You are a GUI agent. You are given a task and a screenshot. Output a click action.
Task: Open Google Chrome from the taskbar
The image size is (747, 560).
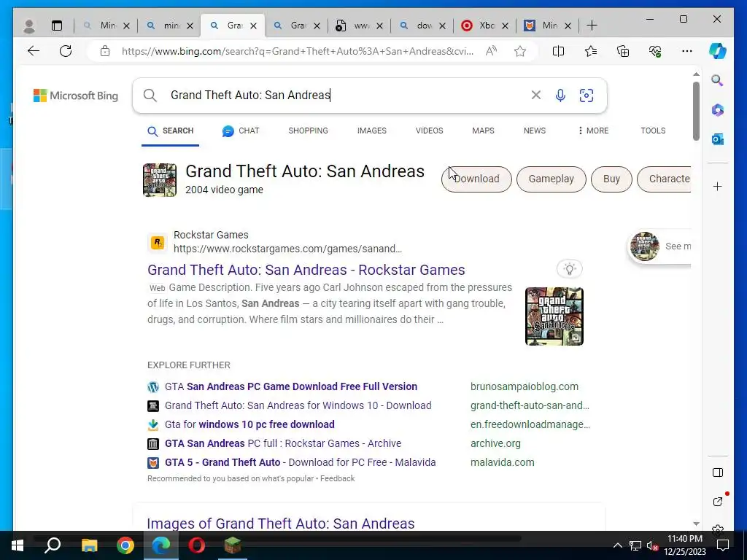coord(125,545)
